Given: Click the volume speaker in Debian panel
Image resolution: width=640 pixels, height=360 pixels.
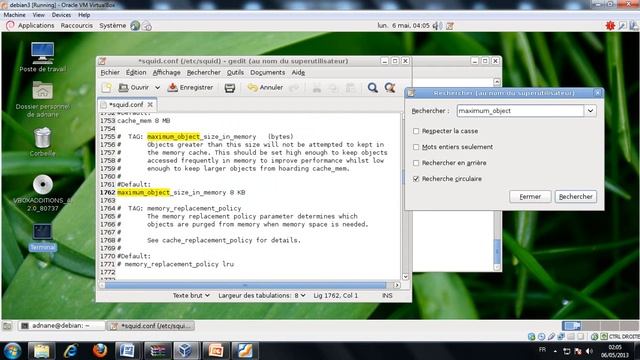Looking at the screenshot, I should (x=437, y=26).
